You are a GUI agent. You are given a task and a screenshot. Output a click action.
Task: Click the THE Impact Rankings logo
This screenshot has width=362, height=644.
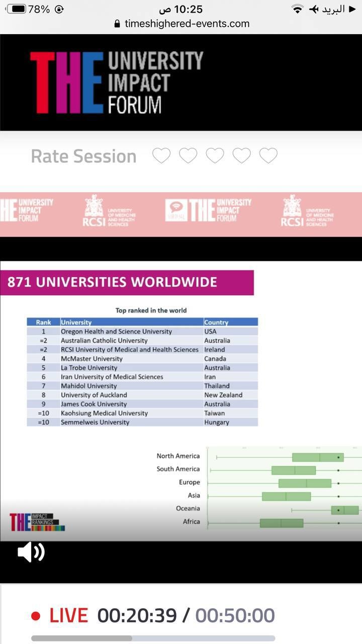pos(37,522)
